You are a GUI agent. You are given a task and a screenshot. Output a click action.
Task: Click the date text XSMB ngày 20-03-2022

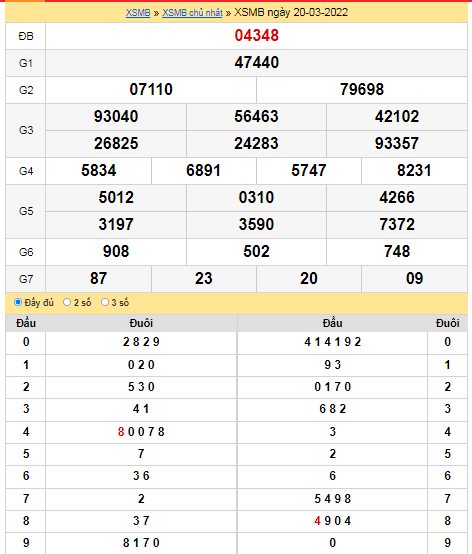pyautogui.click(x=291, y=13)
